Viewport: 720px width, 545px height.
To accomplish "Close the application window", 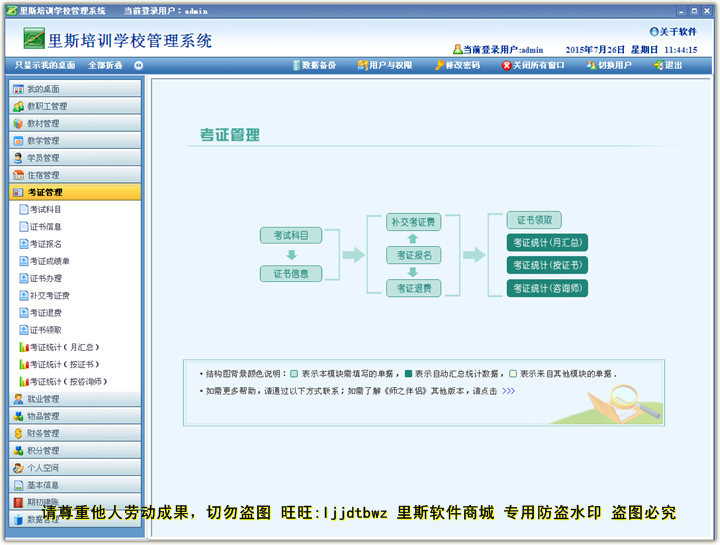I will [x=707, y=11].
